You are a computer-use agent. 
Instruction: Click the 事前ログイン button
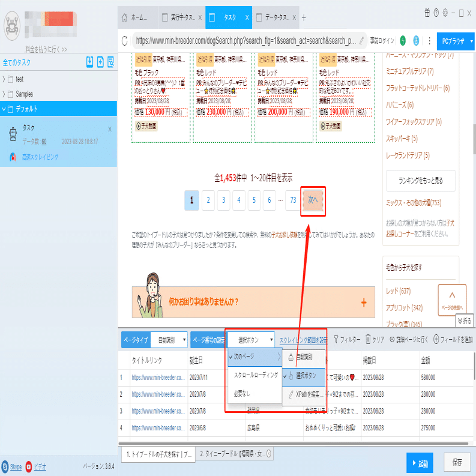[x=382, y=41]
